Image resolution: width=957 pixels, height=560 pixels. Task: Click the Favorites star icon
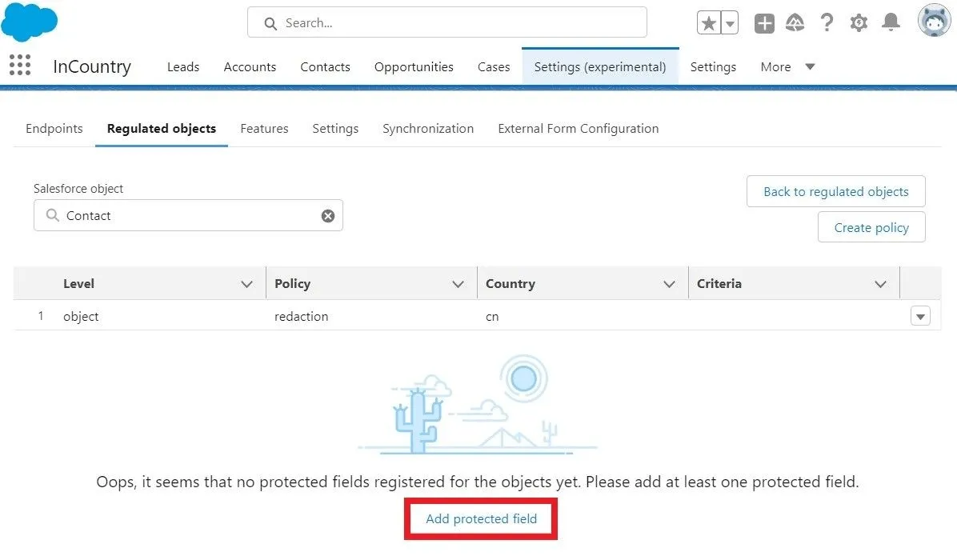click(709, 23)
